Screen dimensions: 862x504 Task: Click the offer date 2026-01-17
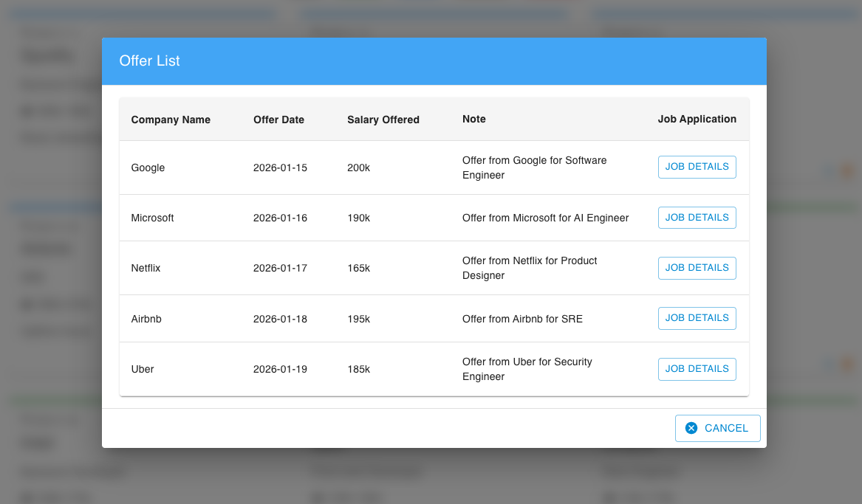pyautogui.click(x=280, y=268)
